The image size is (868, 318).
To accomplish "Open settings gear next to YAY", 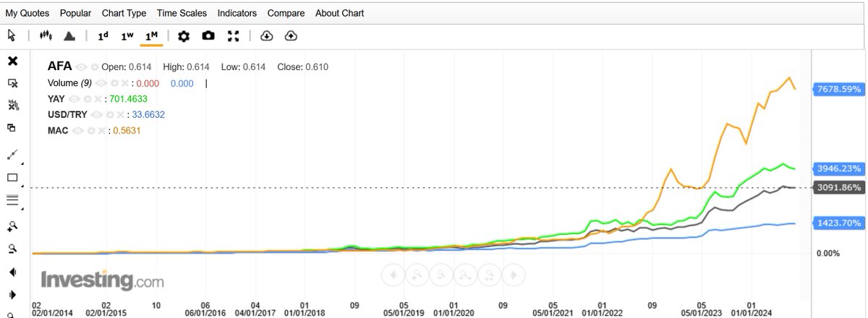I will coord(88,99).
